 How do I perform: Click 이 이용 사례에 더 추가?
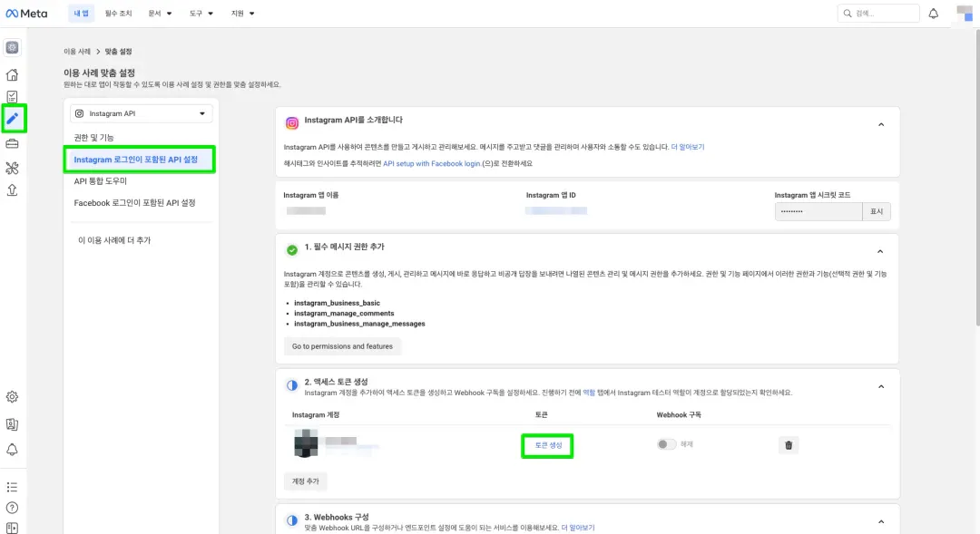point(113,240)
